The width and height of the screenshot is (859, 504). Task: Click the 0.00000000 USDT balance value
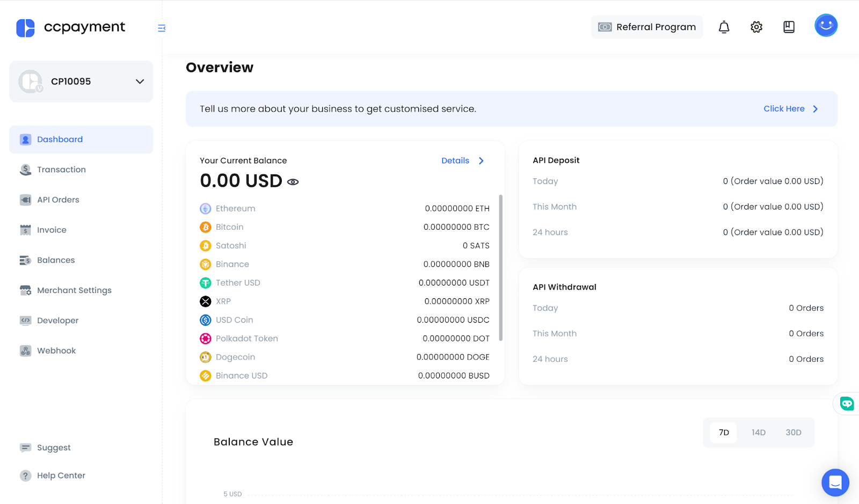click(x=454, y=283)
